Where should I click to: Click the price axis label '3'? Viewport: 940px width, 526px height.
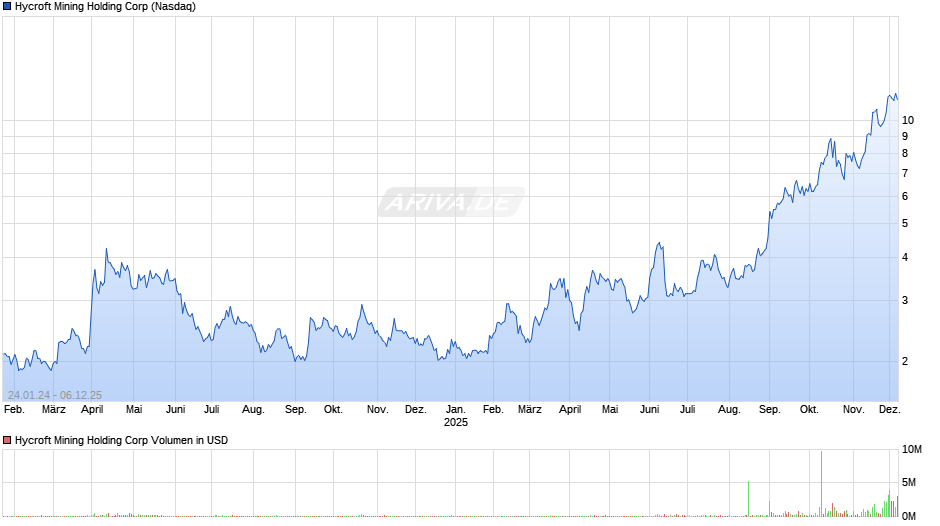coord(905,300)
